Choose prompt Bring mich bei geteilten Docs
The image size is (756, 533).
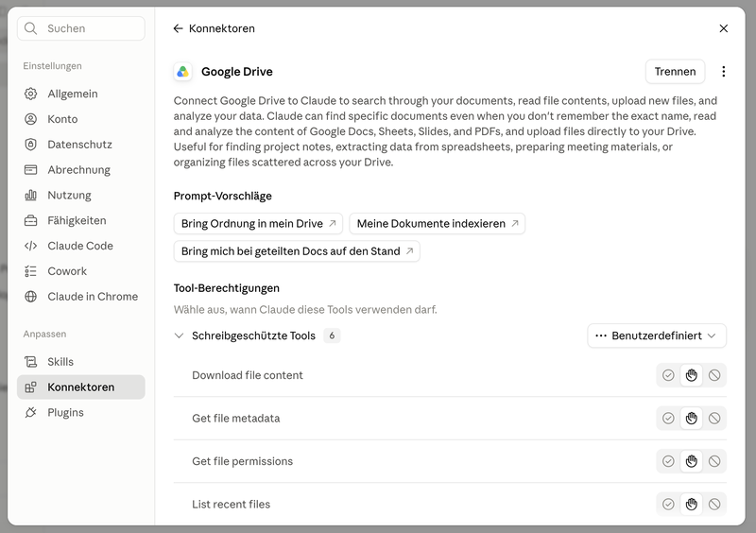pos(297,251)
